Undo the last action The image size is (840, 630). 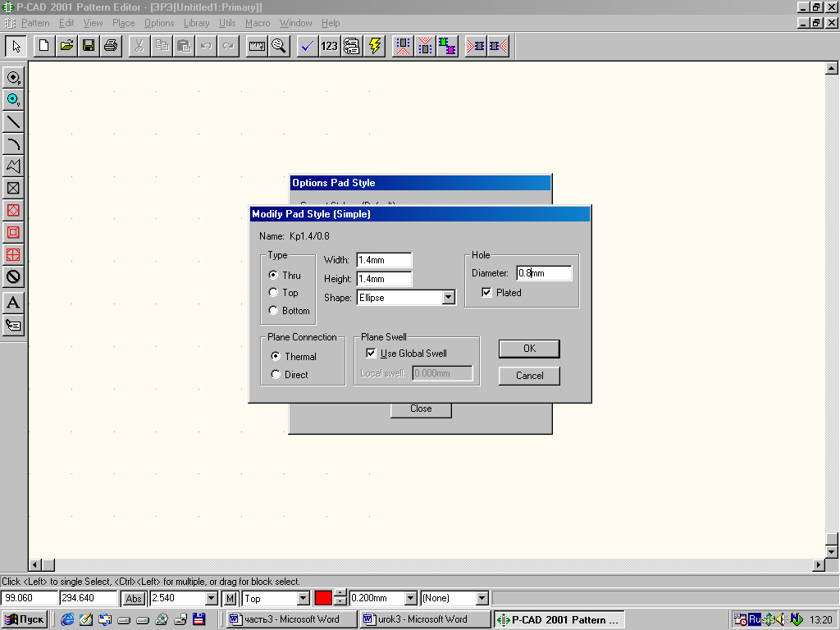click(x=206, y=46)
